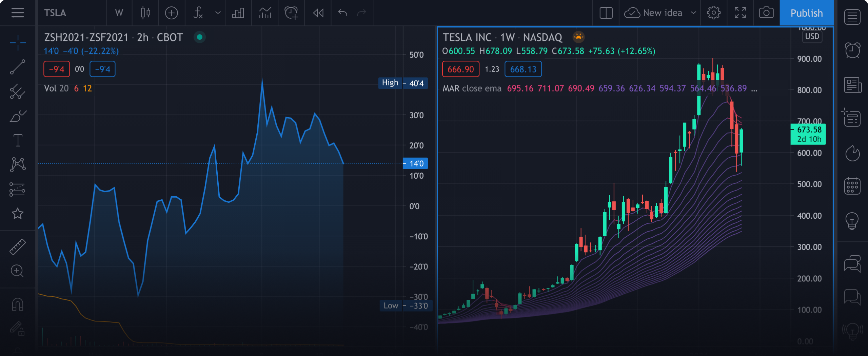Click the TSLA symbol search field
Image resolution: width=868 pixels, height=356 pixels.
click(72, 13)
